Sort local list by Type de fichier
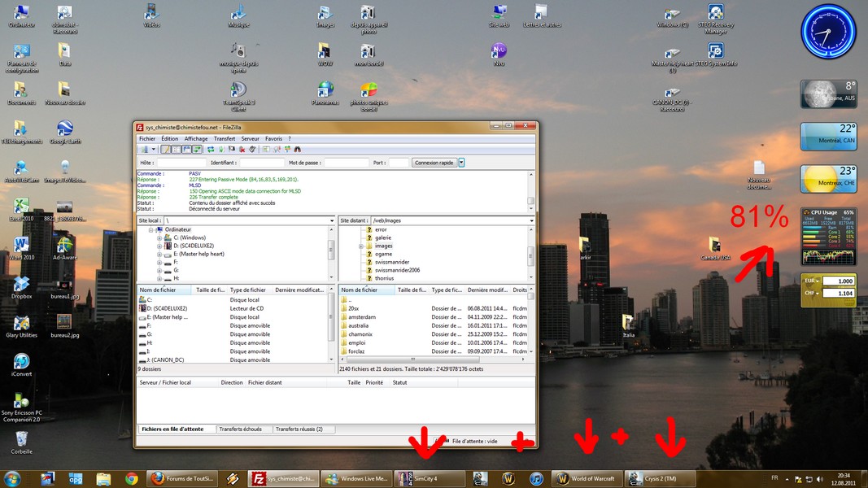The height and width of the screenshot is (488, 868). (250, 290)
